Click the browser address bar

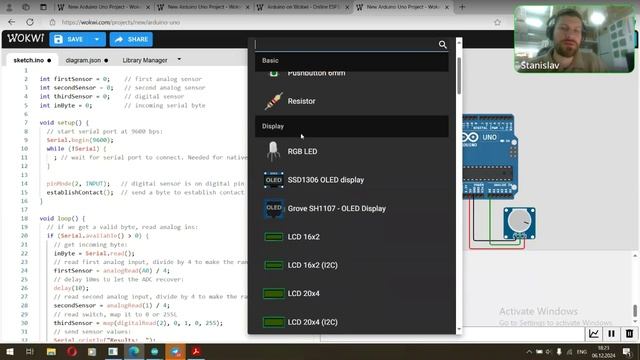pyautogui.click(x=269, y=22)
